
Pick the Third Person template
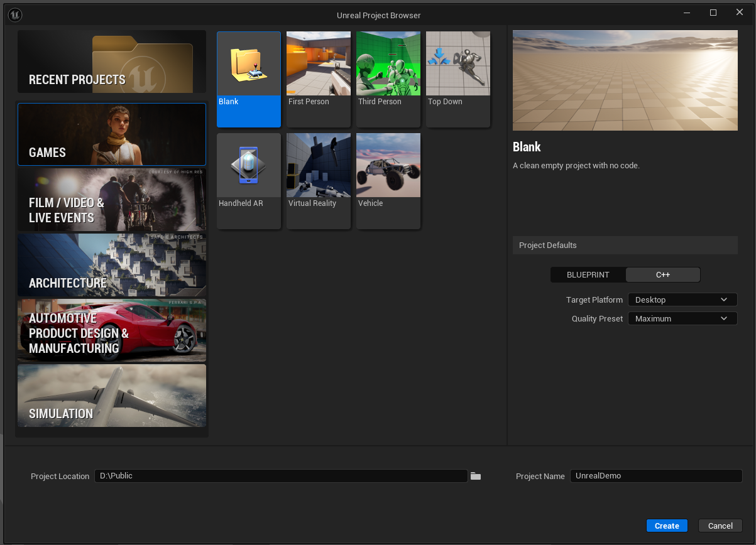point(388,79)
